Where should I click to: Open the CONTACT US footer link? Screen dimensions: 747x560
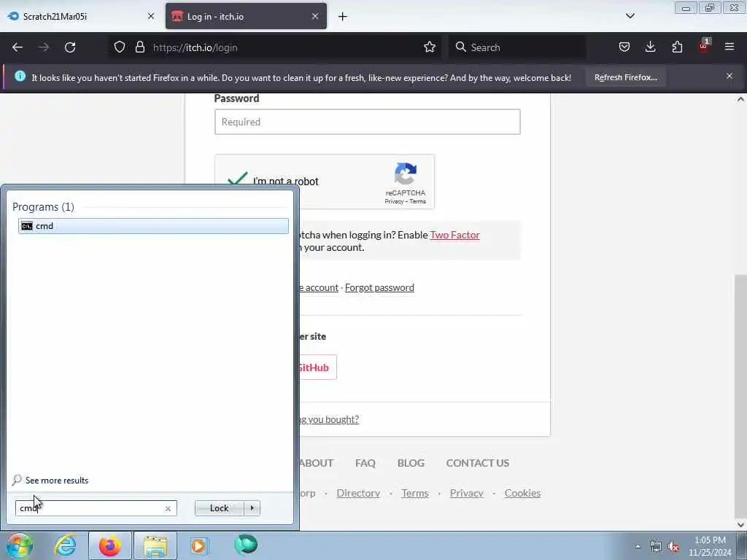click(477, 463)
